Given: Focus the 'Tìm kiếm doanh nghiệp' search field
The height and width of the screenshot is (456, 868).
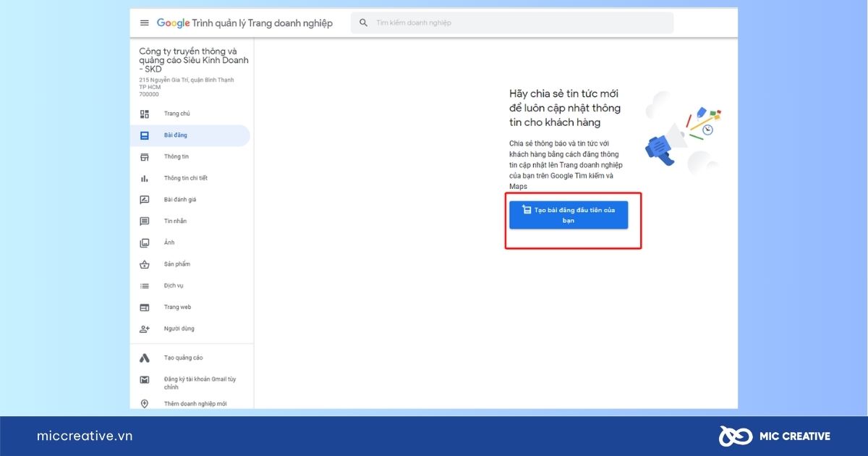Looking at the screenshot, I should [x=512, y=22].
